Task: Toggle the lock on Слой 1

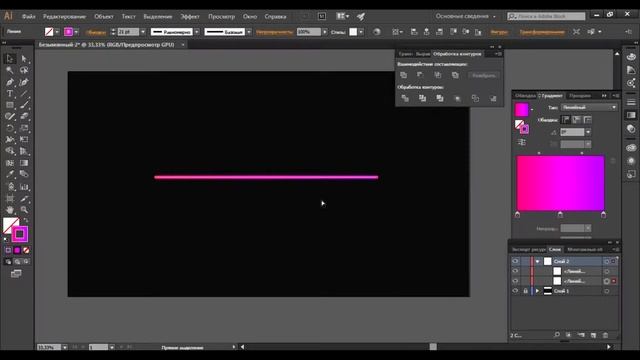Action: tap(525, 291)
